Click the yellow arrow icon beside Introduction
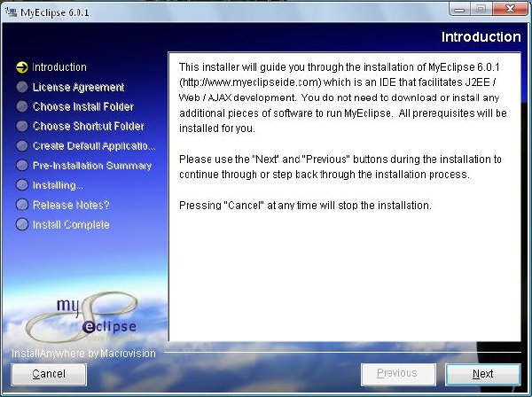The width and height of the screenshot is (532, 397). [x=22, y=67]
